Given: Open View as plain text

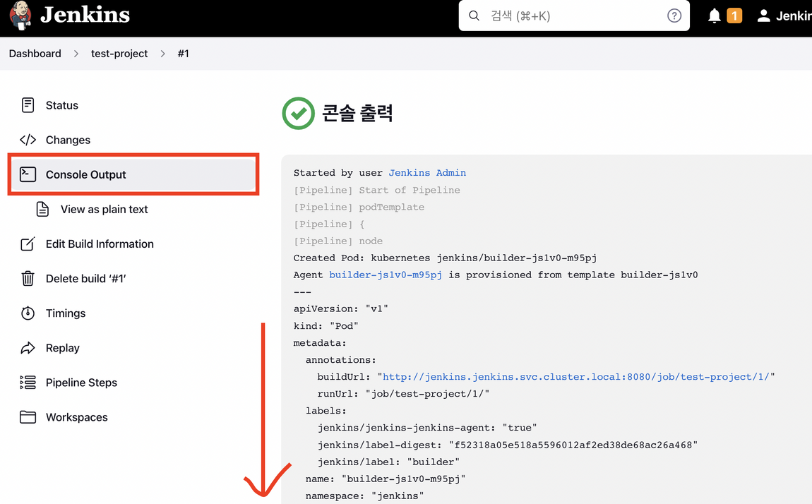Looking at the screenshot, I should (x=104, y=209).
